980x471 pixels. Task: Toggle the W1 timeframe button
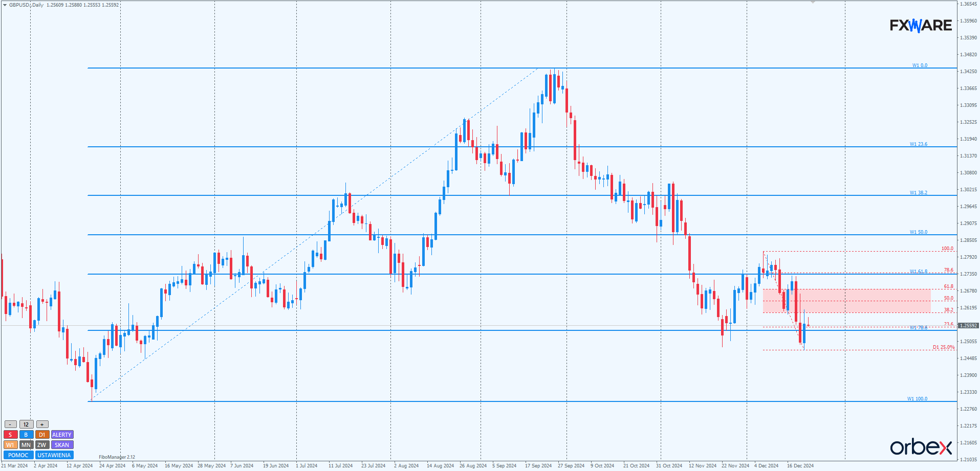click(10, 445)
